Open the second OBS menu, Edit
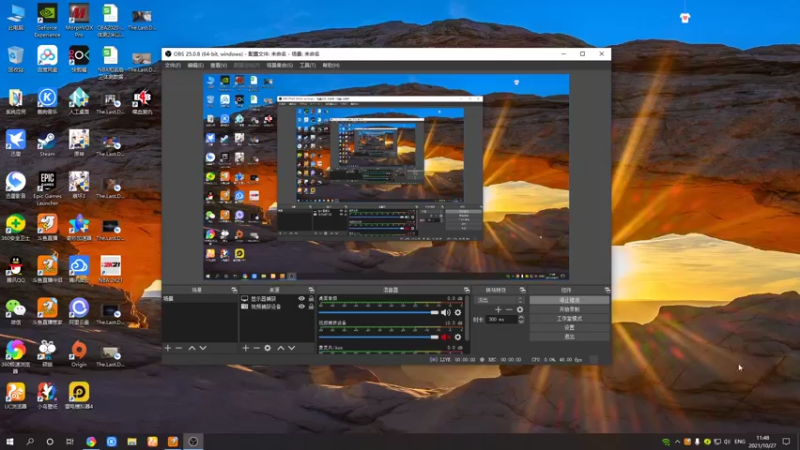Image resolution: width=800 pixels, height=450 pixels. click(x=195, y=65)
